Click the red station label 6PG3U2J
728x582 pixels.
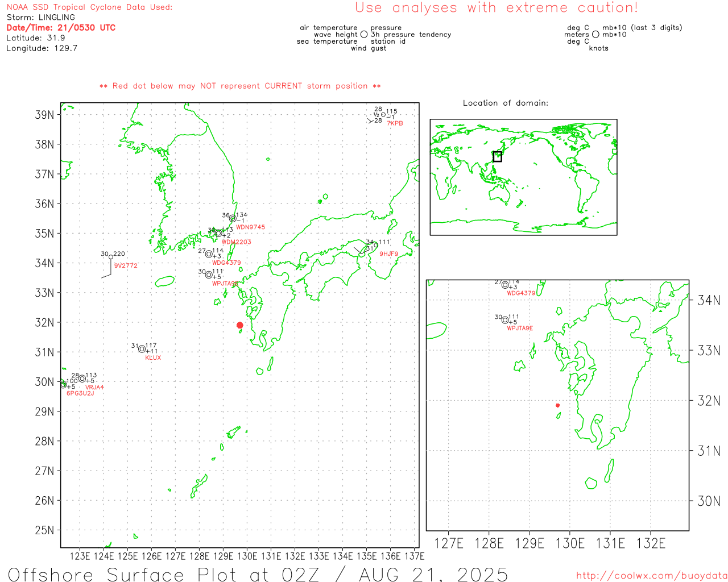[80, 393]
